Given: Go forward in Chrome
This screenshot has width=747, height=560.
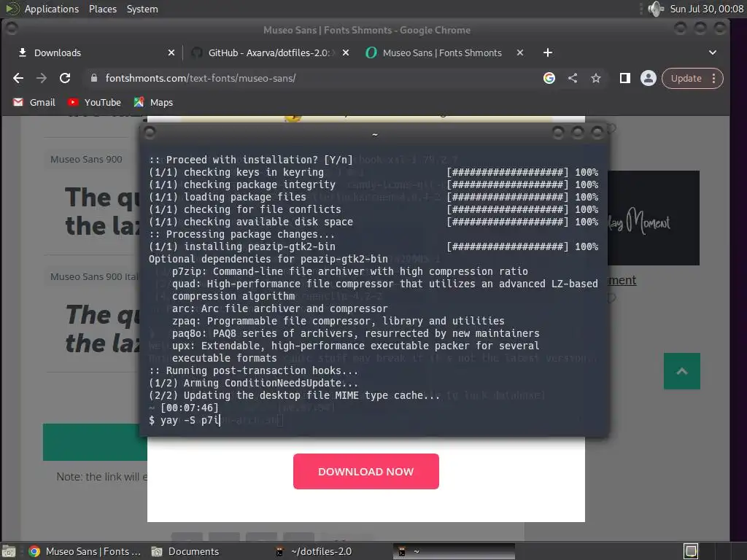Looking at the screenshot, I should (x=42, y=78).
